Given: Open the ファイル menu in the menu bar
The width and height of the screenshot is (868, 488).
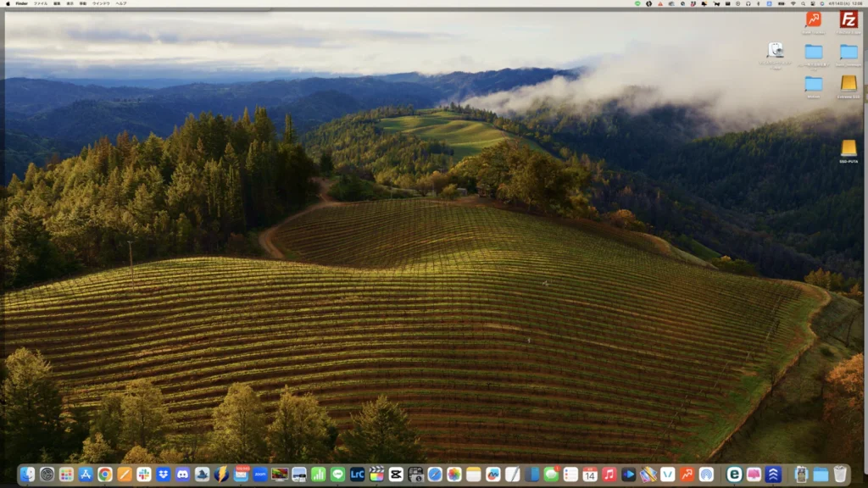Looking at the screenshot, I should click(x=41, y=3).
